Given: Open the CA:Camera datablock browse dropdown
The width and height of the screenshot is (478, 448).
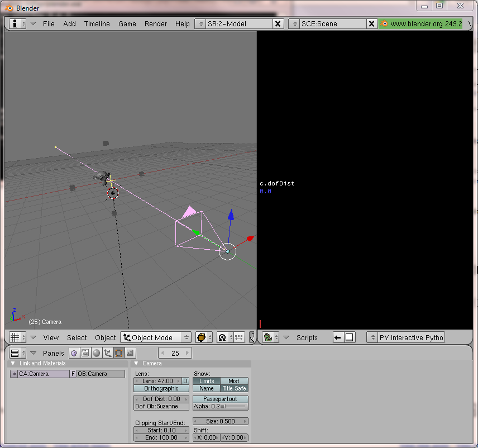Looking at the screenshot, I should click(14, 374).
